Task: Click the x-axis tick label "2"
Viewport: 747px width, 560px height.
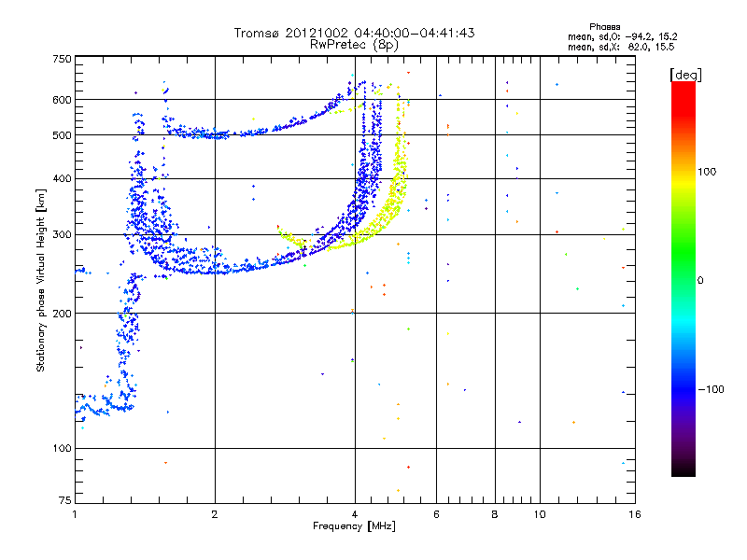Action: (x=215, y=514)
